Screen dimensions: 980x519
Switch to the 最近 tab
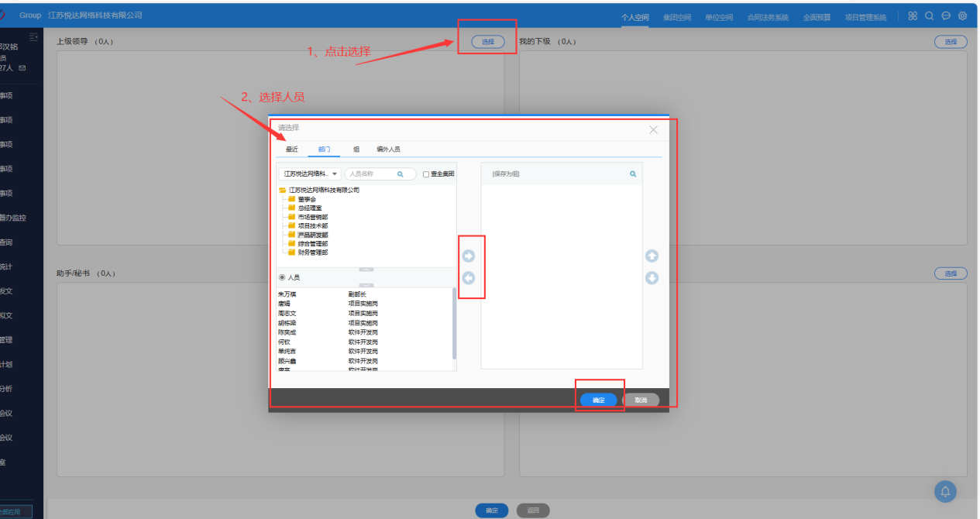[292, 150]
